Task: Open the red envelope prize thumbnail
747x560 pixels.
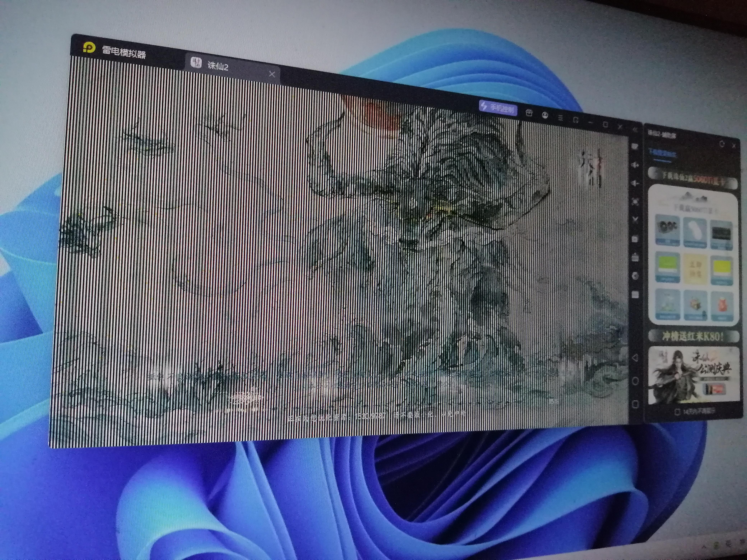Action: (722, 307)
